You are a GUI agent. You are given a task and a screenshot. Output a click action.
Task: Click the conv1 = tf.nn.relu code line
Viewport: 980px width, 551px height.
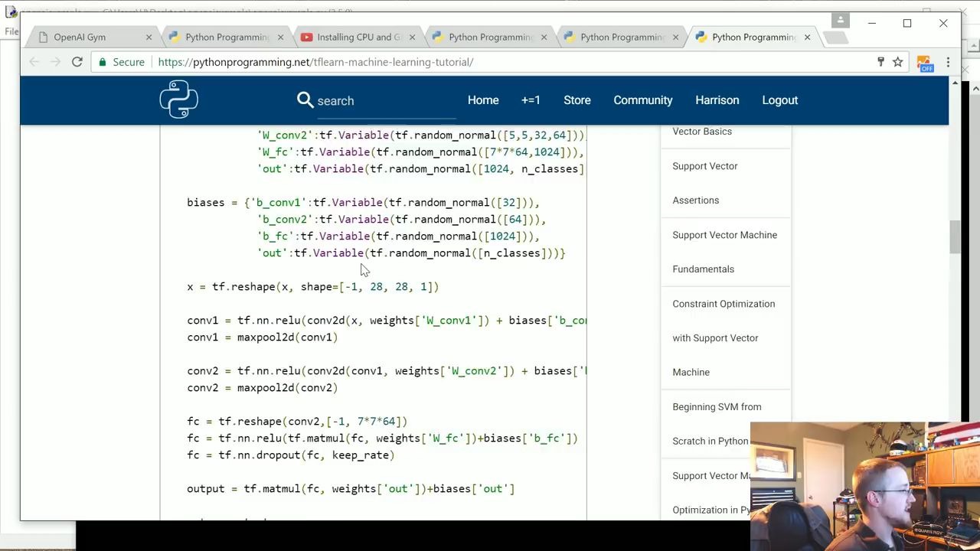pyautogui.click(x=387, y=320)
